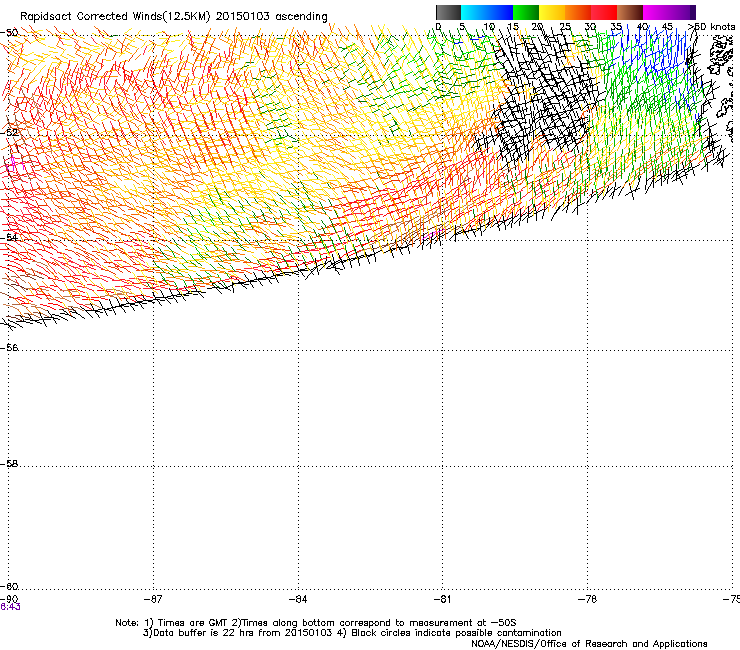Image resolution: width=740 pixels, height=650 pixels.
Task: Click the latitude label '-52'
Action: click(x=9, y=132)
